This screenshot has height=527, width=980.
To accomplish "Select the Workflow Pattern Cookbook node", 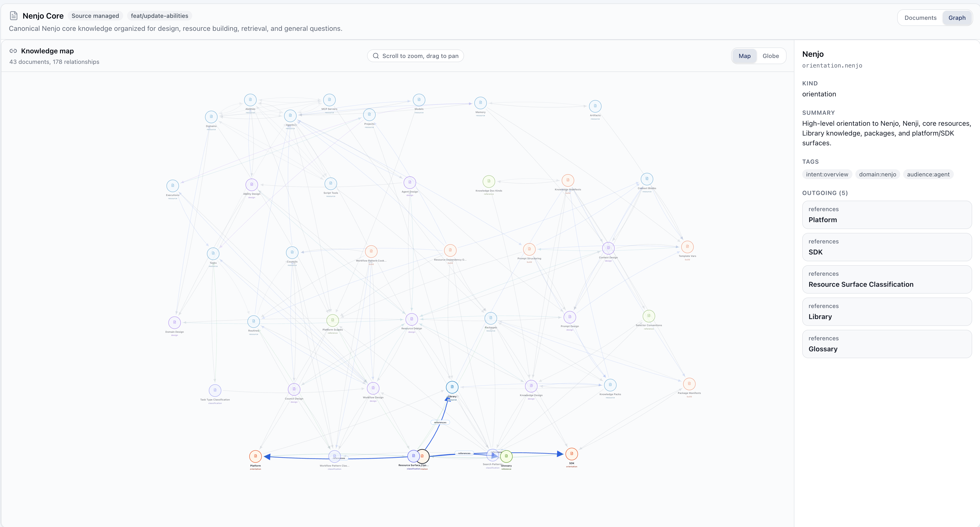I will pos(371,251).
